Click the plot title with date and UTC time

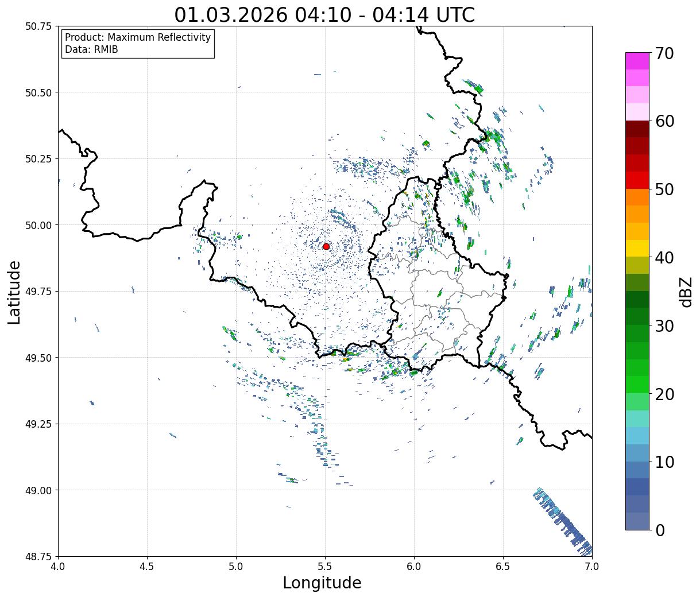[x=324, y=15]
